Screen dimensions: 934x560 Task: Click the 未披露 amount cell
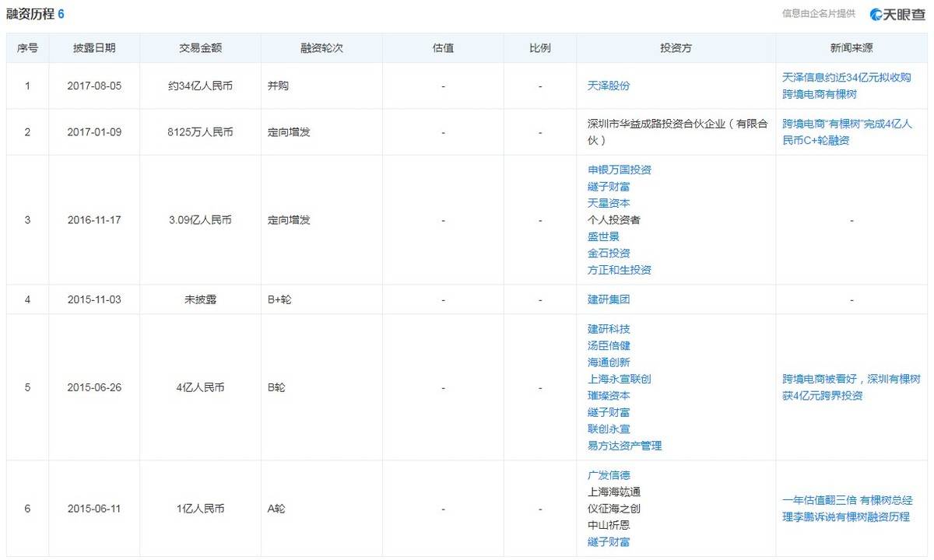pyautogui.click(x=200, y=299)
